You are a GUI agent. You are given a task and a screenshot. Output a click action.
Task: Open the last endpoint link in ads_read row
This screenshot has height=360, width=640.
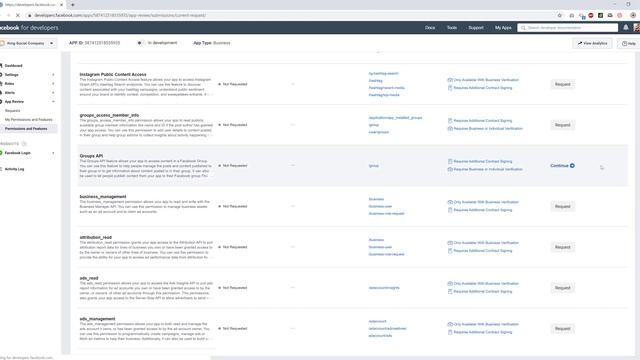[x=384, y=288]
